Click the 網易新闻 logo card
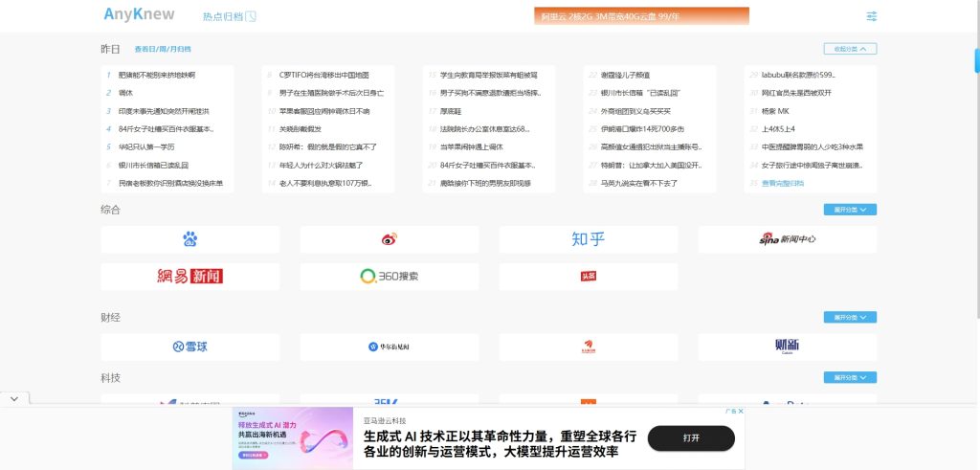 pyautogui.click(x=189, y=277)
